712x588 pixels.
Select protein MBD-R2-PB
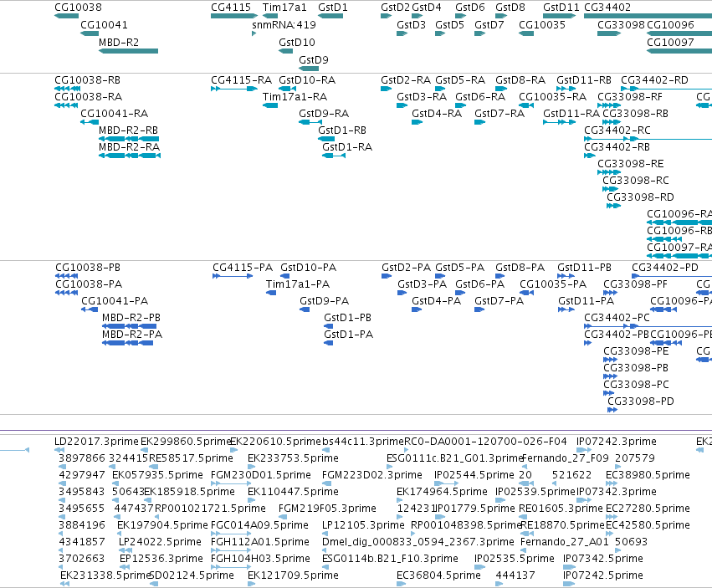131,318
